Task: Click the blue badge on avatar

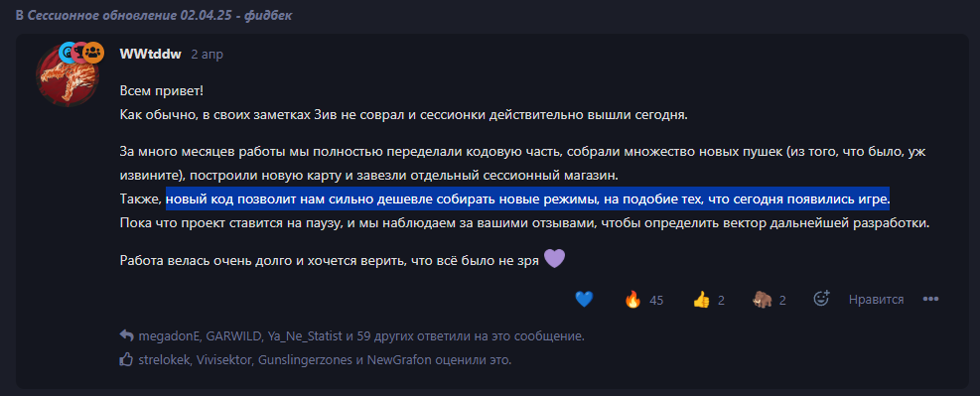Action: (65, 53)
